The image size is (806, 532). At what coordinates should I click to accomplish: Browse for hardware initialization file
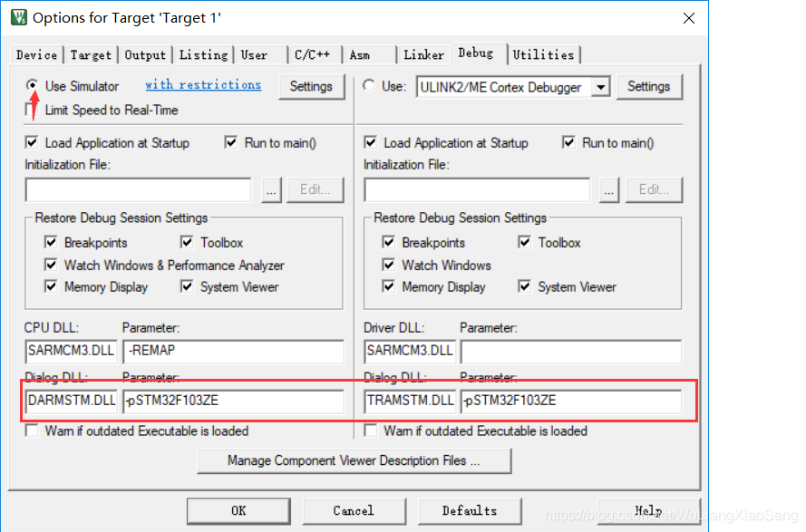point(609,189)
